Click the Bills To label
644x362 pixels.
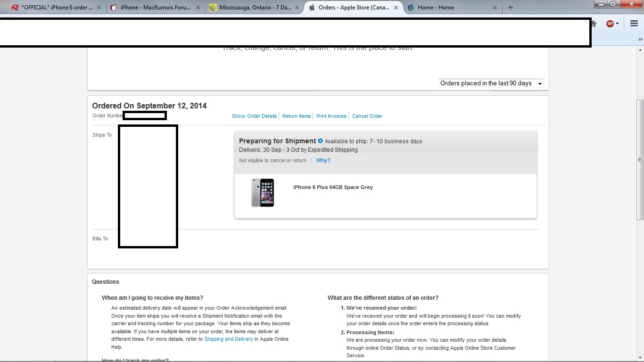pyautogui.click(x=100, y=239)
